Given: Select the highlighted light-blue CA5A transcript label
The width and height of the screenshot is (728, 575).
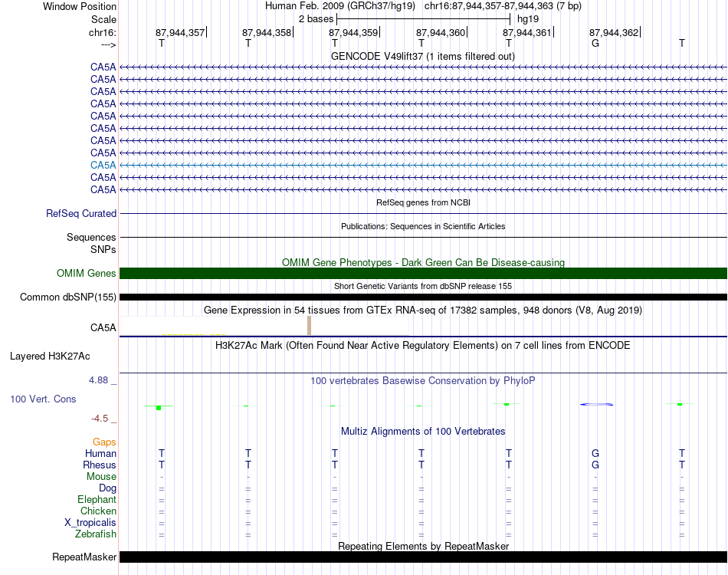Looking at the screenshot, I should 103,165.
